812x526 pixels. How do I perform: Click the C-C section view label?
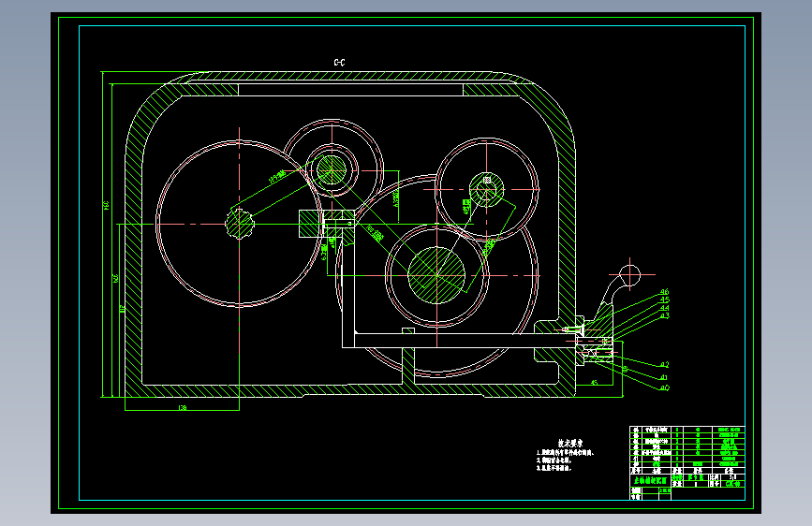tap(339, 63)
